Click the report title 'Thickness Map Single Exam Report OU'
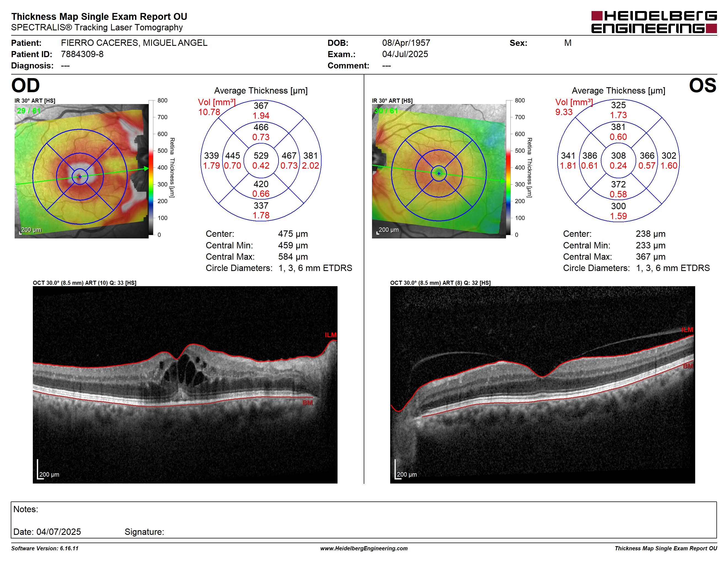 click(99, 17)
